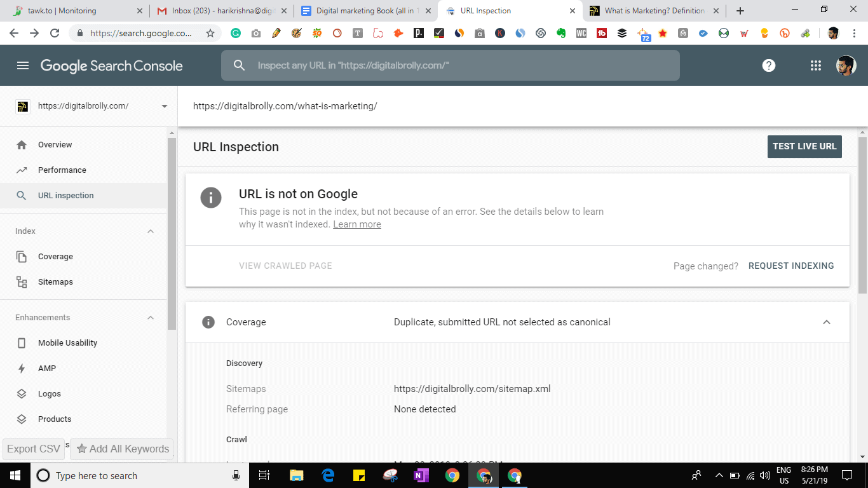Screen dimensions: 868x488
Task: Click Add All Keywords button
Action: [x=122, y=449]
